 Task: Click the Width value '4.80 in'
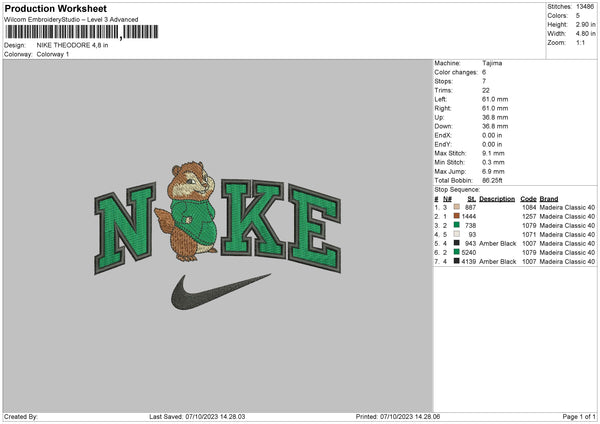(585, 34)
